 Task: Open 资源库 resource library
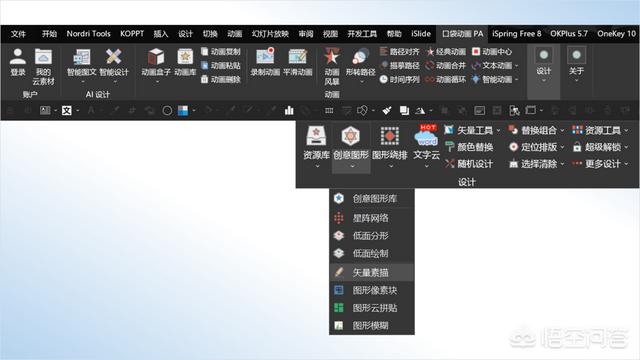point(316,147)
